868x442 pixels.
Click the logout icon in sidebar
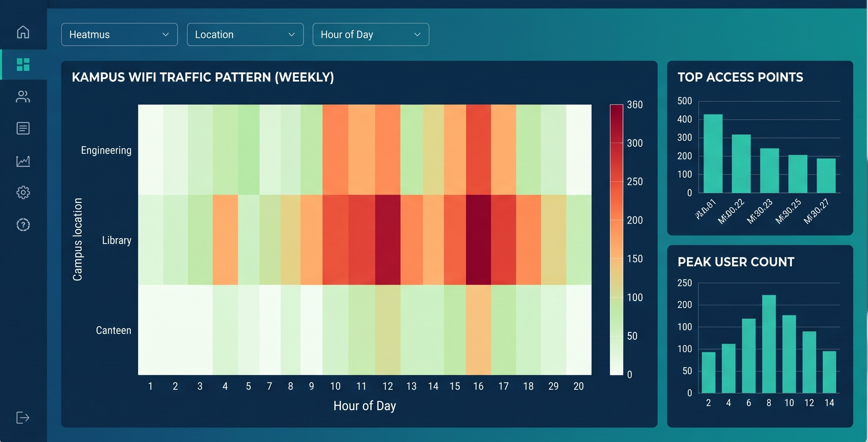(x=23, y=418)
